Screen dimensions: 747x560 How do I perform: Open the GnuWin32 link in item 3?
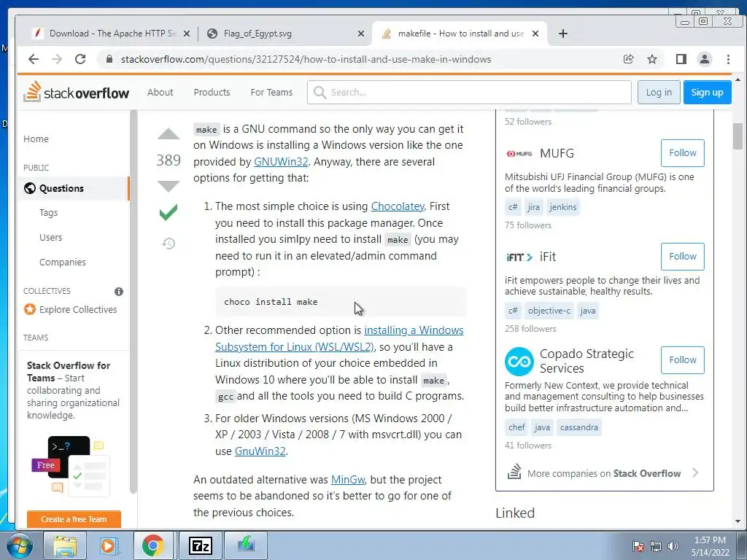(x=260, y=451)
